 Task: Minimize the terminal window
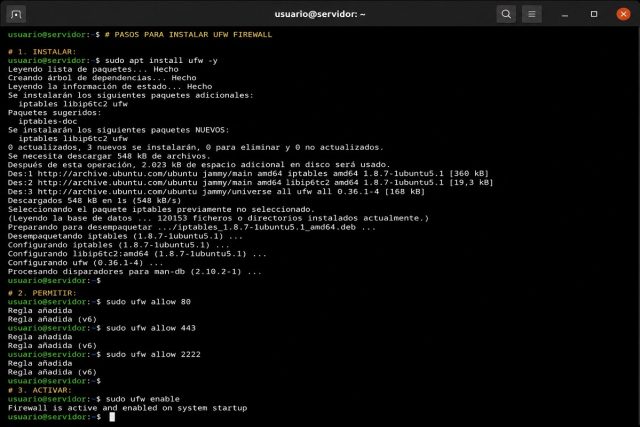click(565, 15)
